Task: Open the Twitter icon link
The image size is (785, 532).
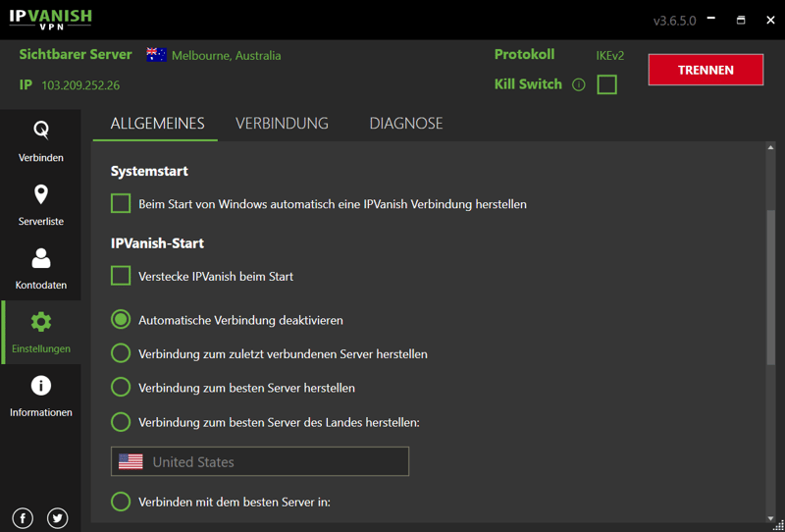Action: click(58, 518)
